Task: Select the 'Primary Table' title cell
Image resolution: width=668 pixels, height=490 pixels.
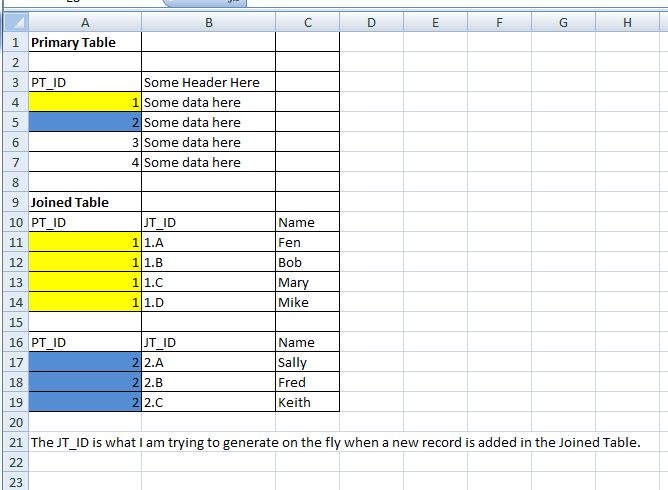Action: (84, 42)
